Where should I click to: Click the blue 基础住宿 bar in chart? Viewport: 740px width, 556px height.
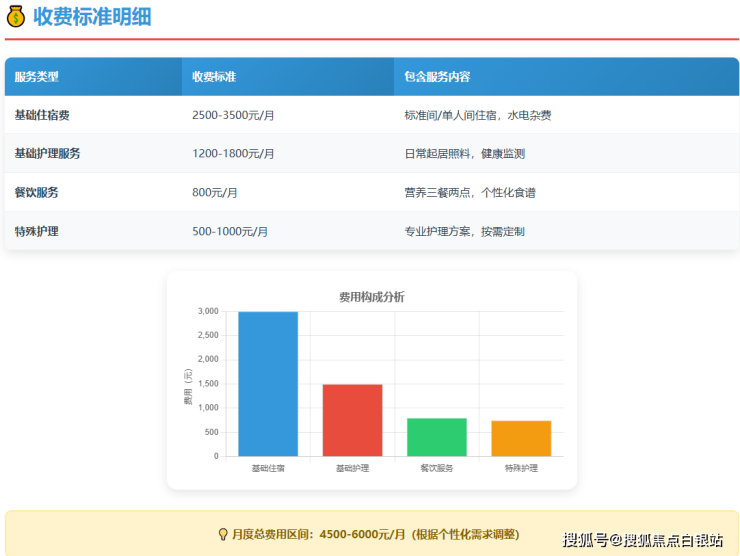coord(268,384)
